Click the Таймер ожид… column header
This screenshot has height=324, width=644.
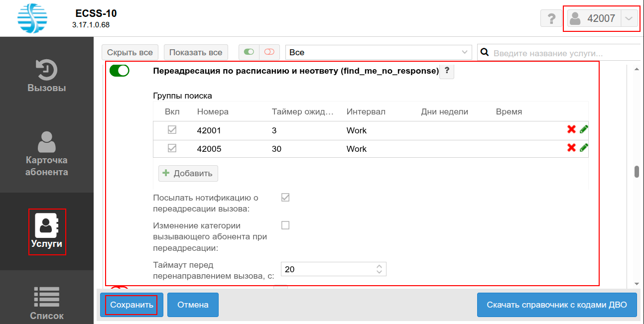[x=302, y=111]
